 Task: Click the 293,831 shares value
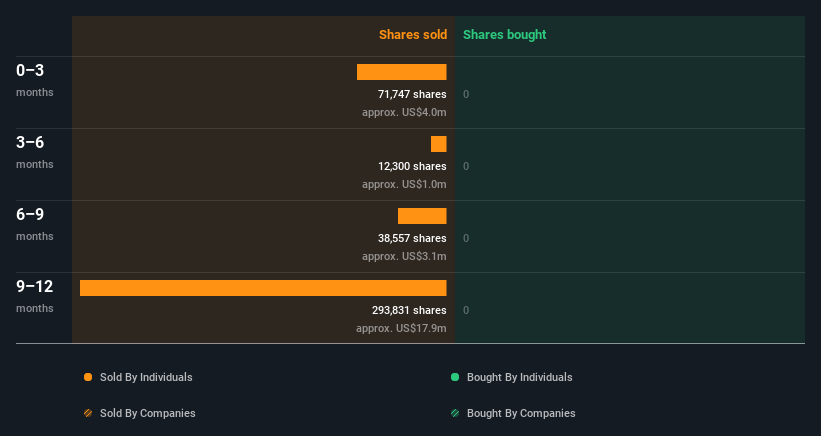tap(409, 310)
